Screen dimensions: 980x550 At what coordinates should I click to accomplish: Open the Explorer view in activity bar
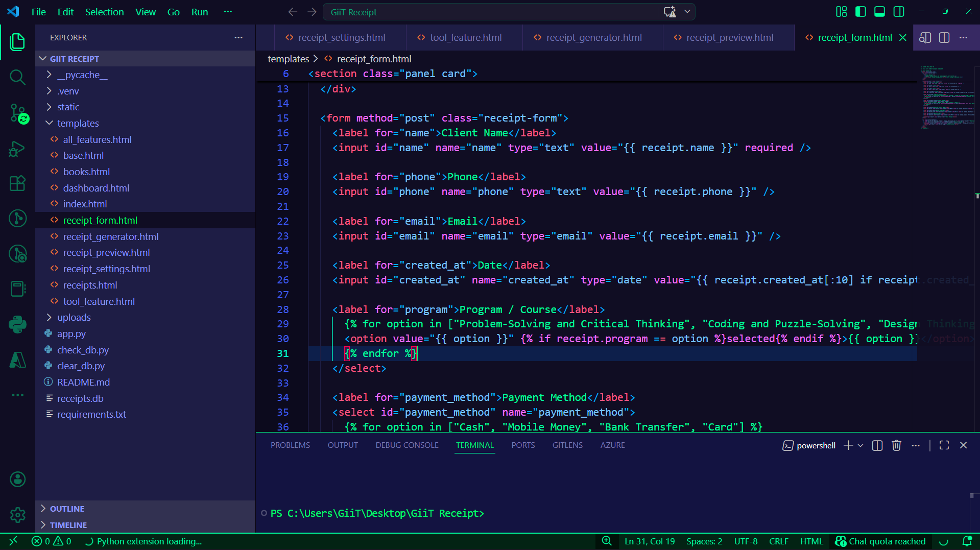coord(17,42)
